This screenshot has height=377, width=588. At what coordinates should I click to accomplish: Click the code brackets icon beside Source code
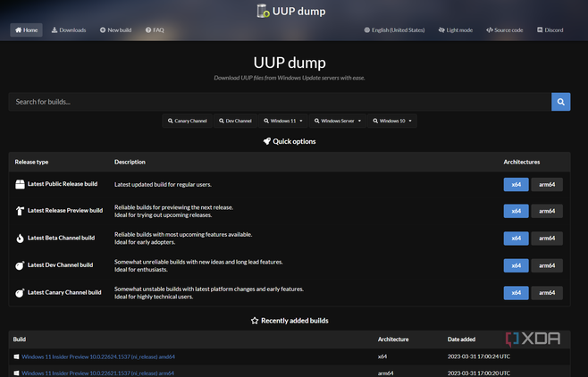[490, 30]
